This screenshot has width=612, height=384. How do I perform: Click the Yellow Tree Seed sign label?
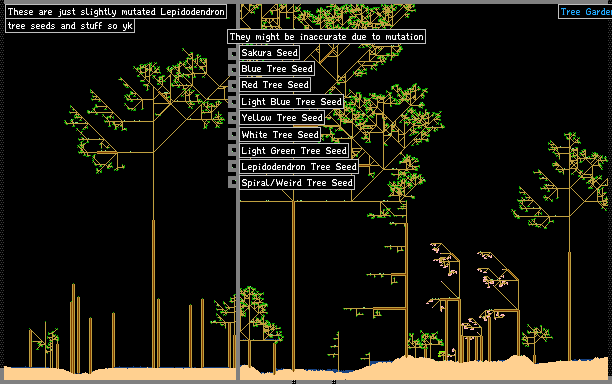(282, 118)
